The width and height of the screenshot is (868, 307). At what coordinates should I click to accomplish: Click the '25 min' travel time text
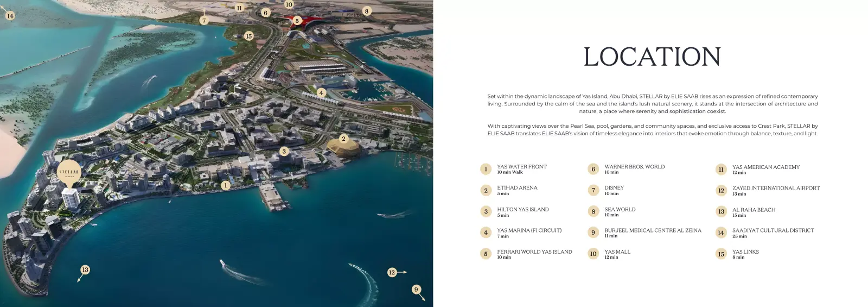coord(739,236)
